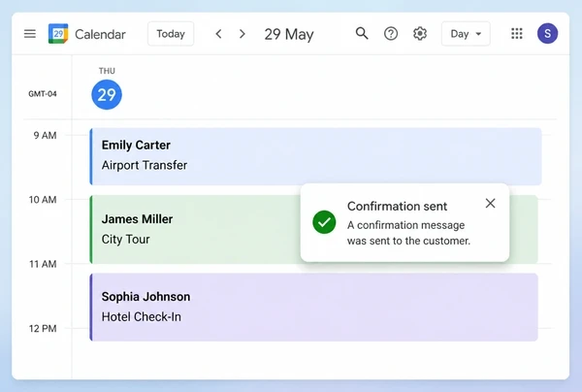
Task: Open the Settings gear menu
Action: tap(420, 34)
